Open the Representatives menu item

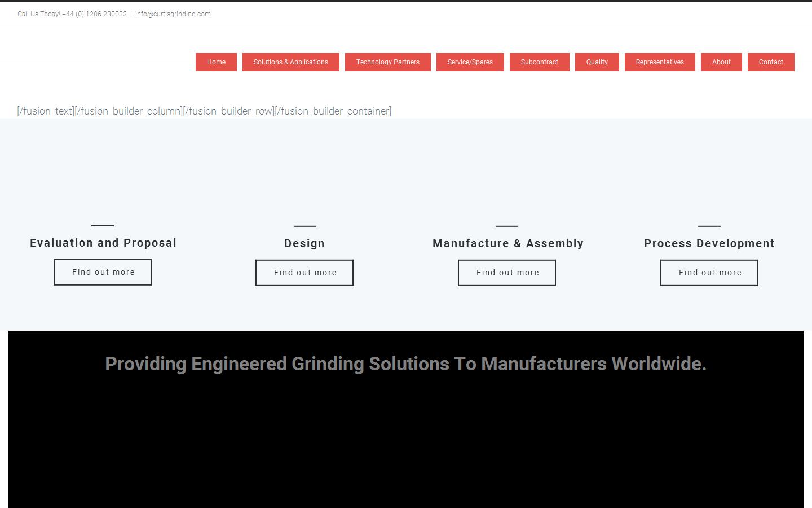[659, 62]
